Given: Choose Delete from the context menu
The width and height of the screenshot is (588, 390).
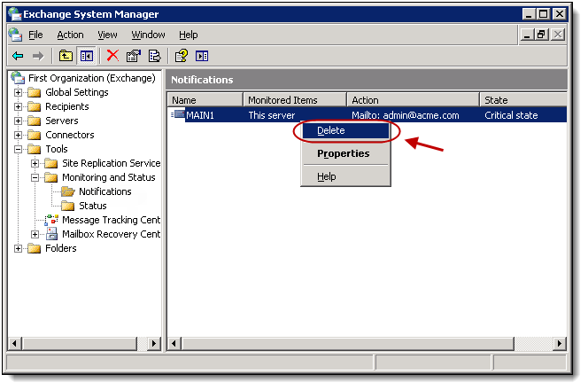Looking at the screenshot, I should click(x=345, y=130).
